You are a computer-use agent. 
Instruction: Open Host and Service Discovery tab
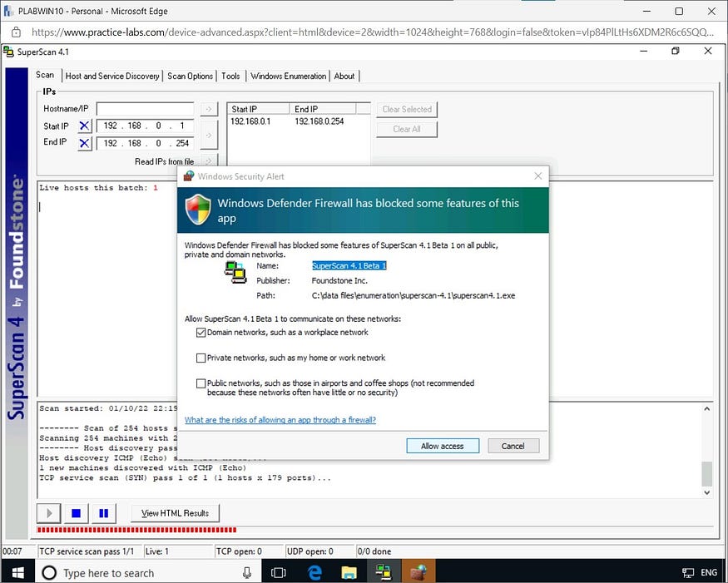coord(112,77)
